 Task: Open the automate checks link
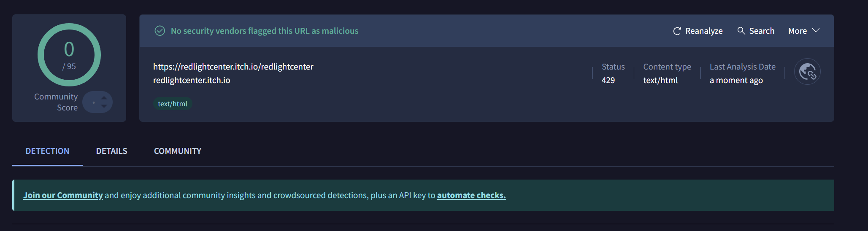(x=471, y=195)
